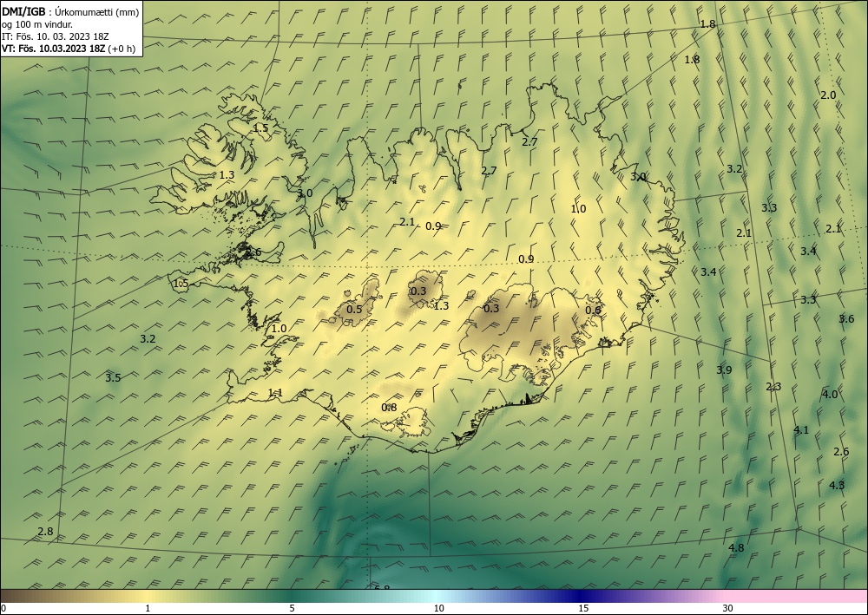This screenshot has width=868, height=615.
Task: Click the color scale tick label 0
Action: [x=3, y=608]
